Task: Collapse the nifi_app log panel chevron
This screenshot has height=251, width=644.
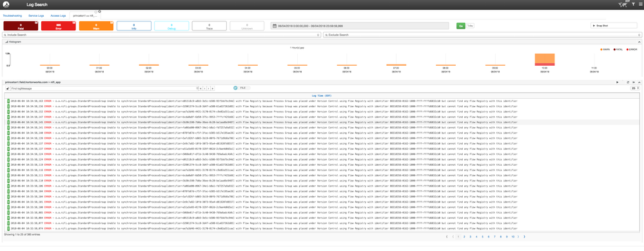Action: coord(639,82)
